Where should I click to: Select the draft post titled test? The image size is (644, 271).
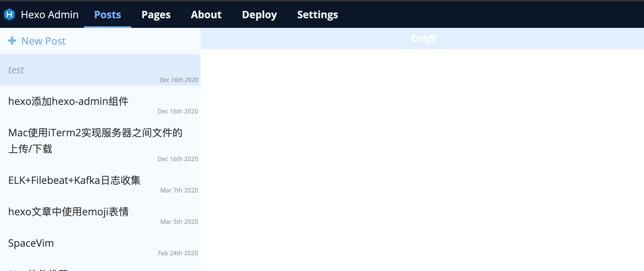(x=100, y=70)
